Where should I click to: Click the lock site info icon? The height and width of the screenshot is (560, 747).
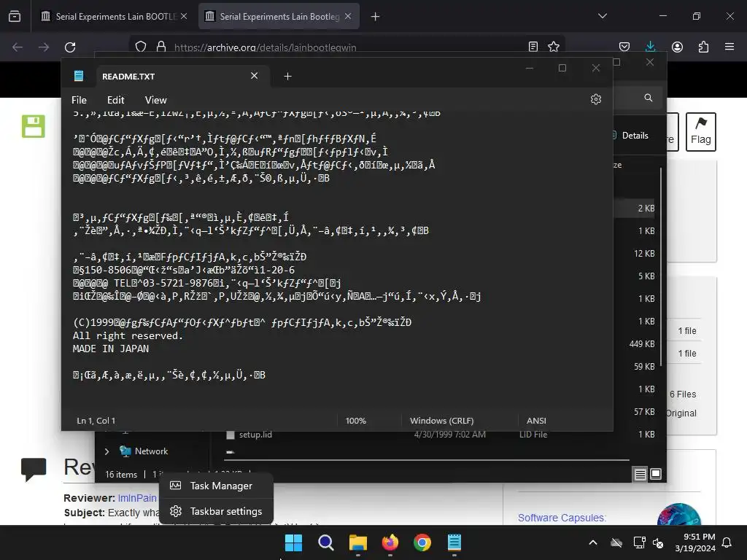[161, 47]
